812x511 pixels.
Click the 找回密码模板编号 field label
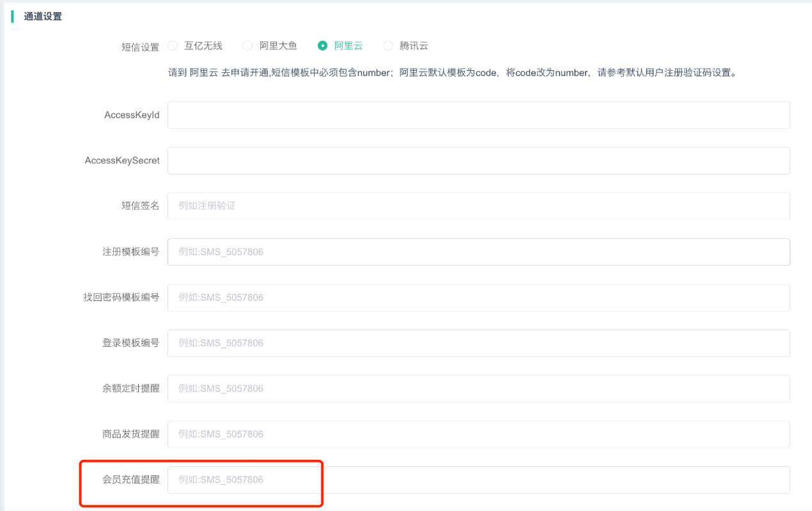coord(121,297)
